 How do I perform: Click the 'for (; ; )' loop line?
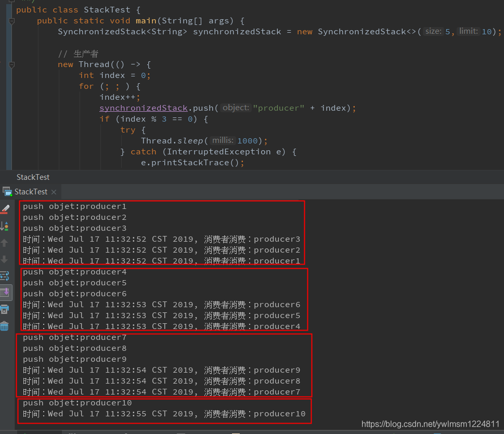[x=110, y=86]
